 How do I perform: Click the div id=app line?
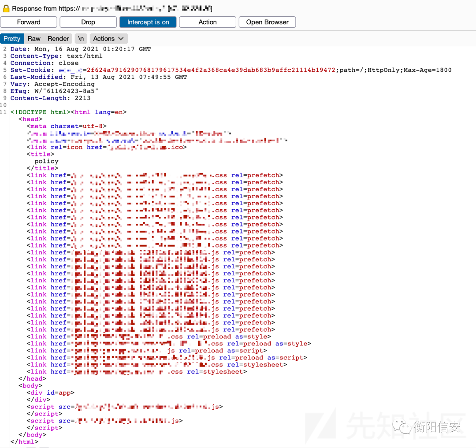(x=50, y=392)
